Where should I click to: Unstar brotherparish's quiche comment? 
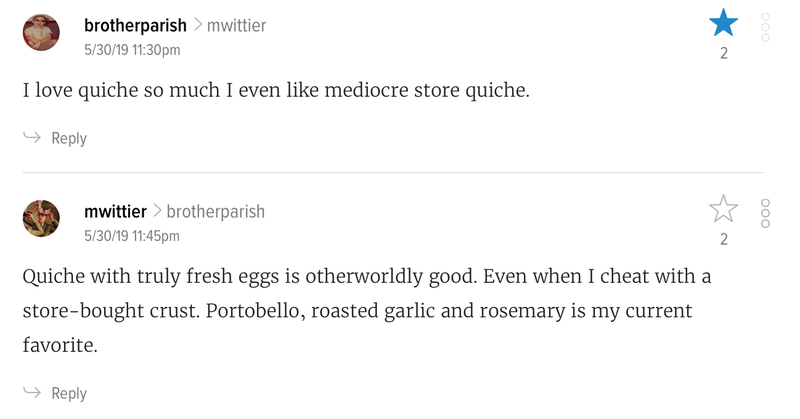click(723, 23)
